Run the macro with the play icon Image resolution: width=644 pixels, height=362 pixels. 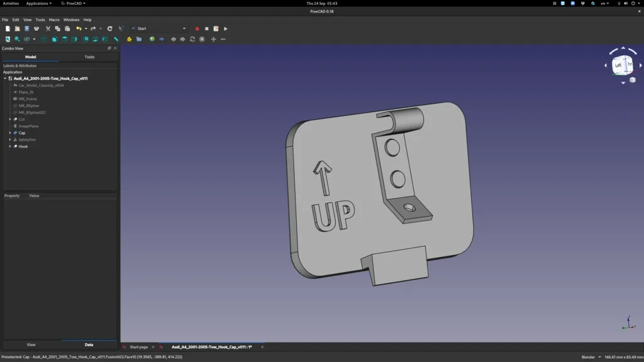(226, 29)
